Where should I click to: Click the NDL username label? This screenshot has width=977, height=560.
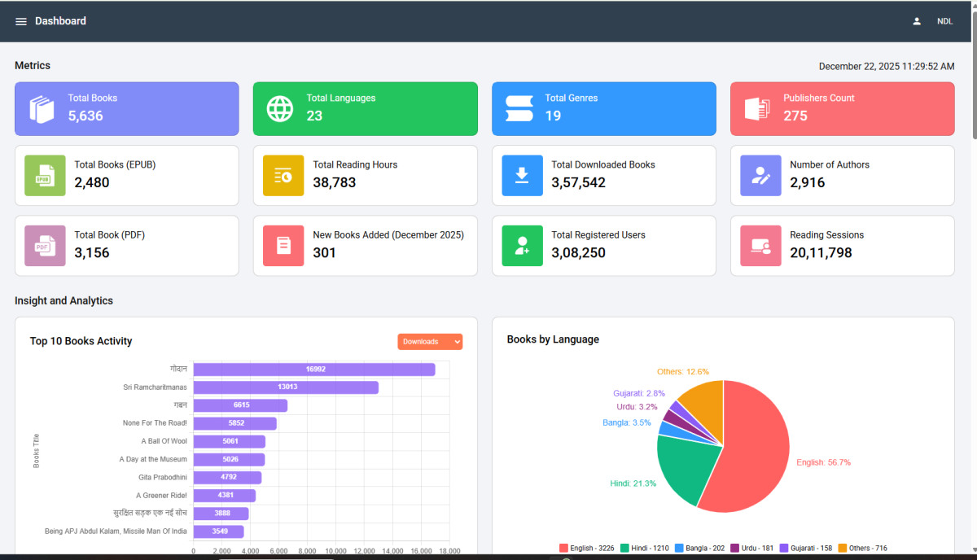(x=944, y=21)
